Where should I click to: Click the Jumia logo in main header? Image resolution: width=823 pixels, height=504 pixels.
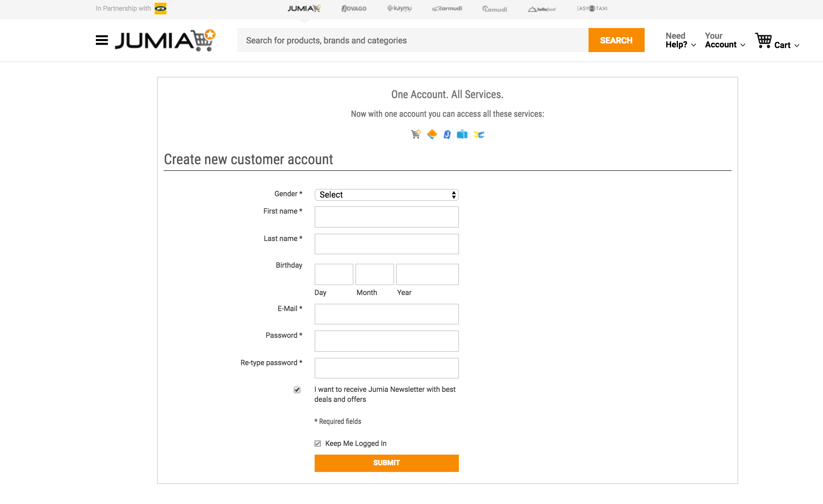(x=165, y=40)
